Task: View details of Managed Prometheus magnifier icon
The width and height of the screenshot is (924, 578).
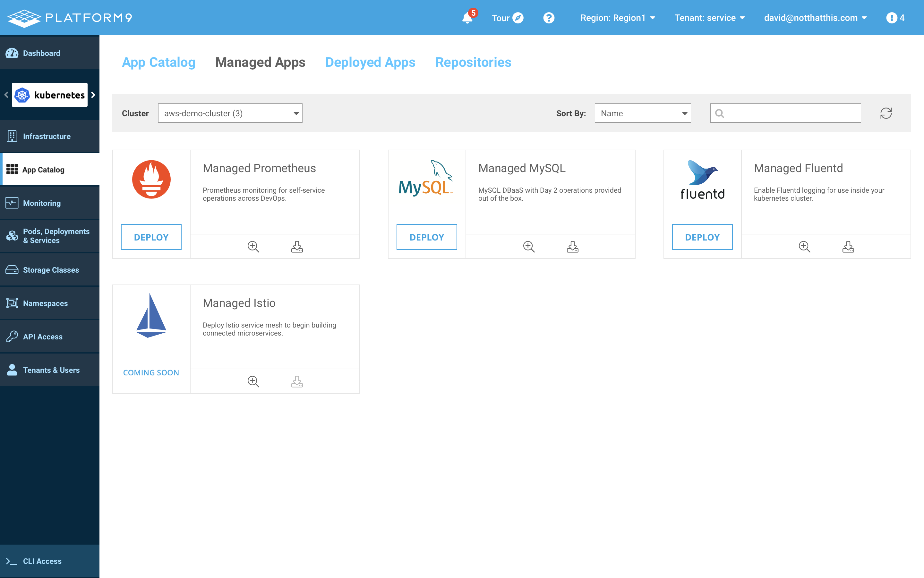Action: [253, 247]
